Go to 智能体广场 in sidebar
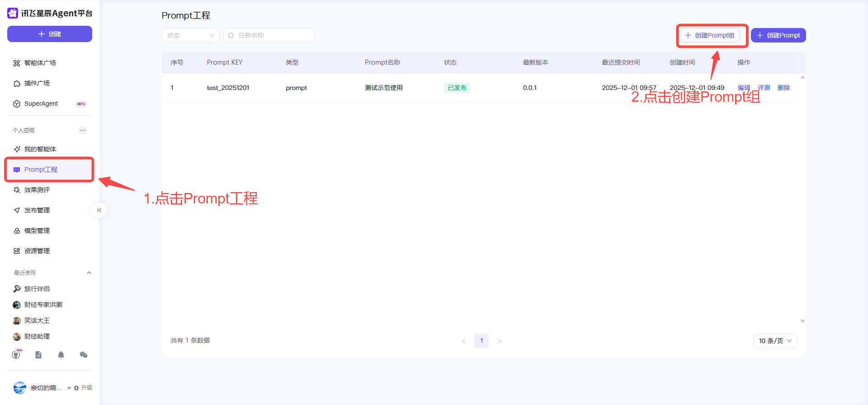The width and height of the screenshot is (868, 405). tap(40, 63)
